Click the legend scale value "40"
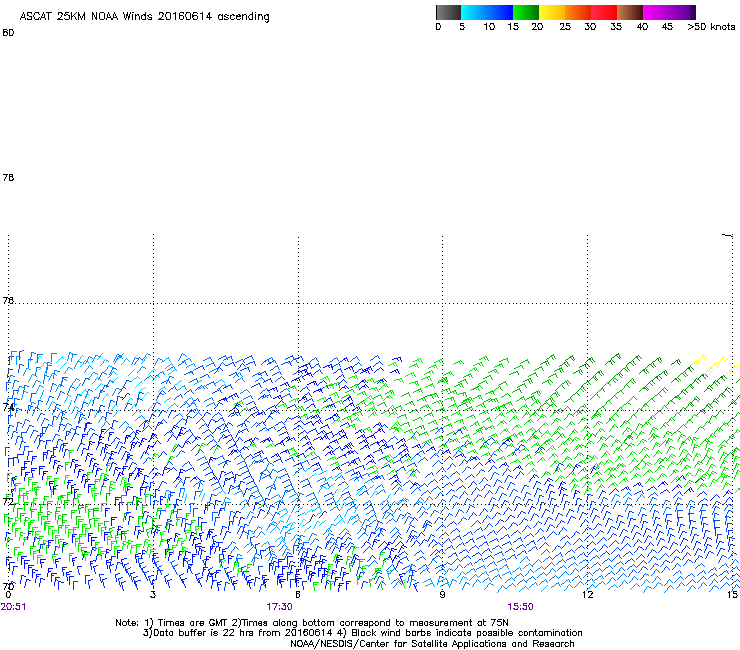 642,27
